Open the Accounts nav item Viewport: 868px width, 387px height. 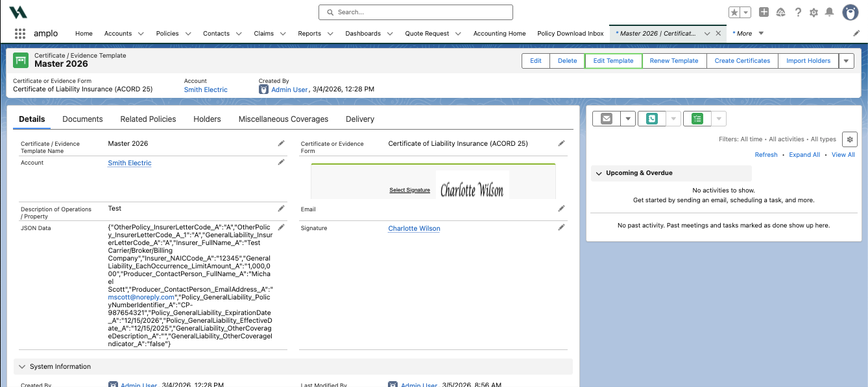click(118, 34)
